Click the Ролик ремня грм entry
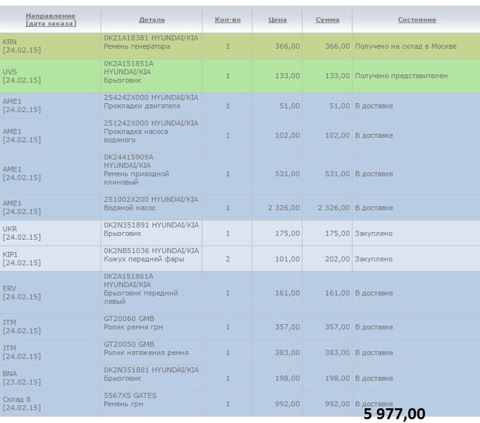Viewport: 480px width, 423px height. point(133,323)
